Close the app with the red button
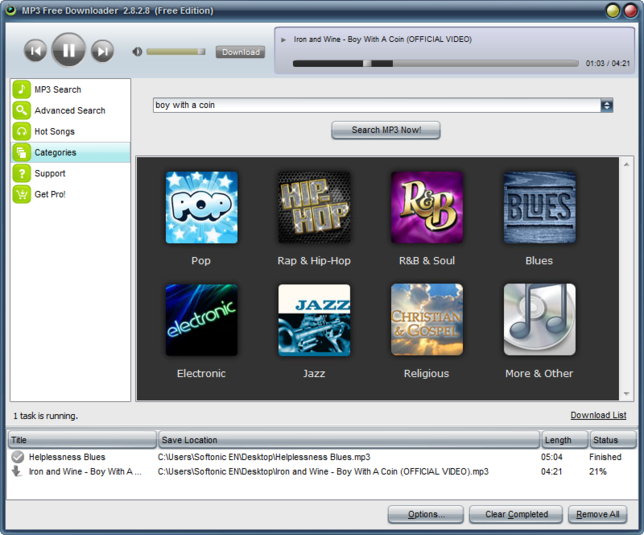The height and width of the screenshot is (535, 644). click(630, 11)
